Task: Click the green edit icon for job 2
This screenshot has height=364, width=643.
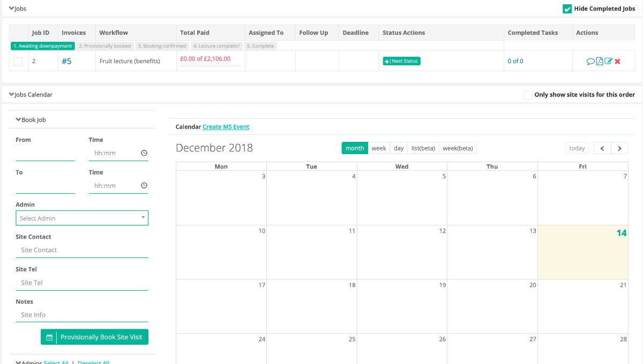Action: (608, 62)
